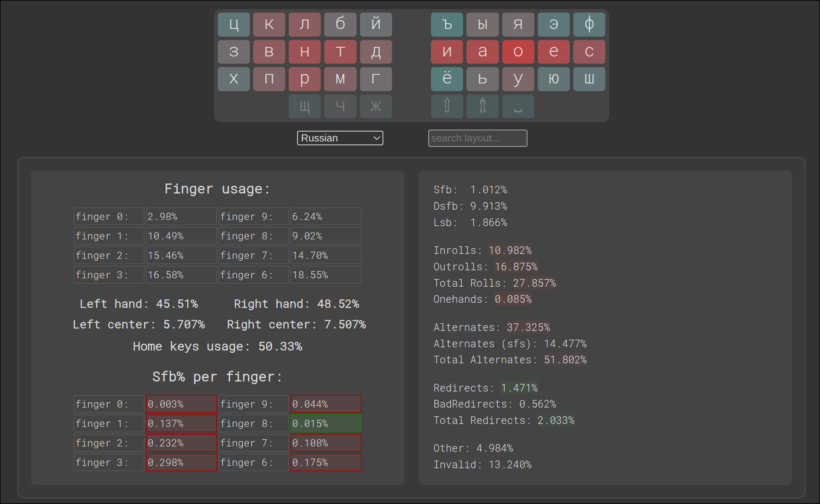Click the 'ё' key on bottom row
The image size is (820, 504).
tap(447, 79)
